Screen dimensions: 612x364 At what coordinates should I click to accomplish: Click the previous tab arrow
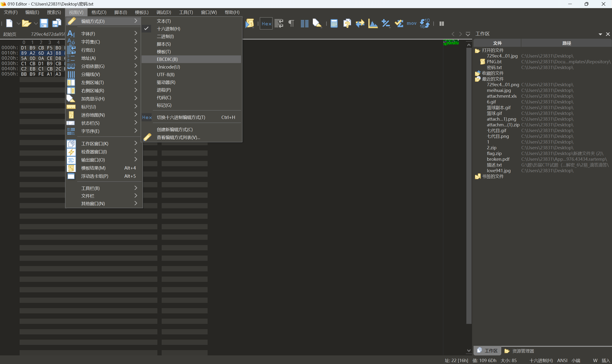click(453, 34)
